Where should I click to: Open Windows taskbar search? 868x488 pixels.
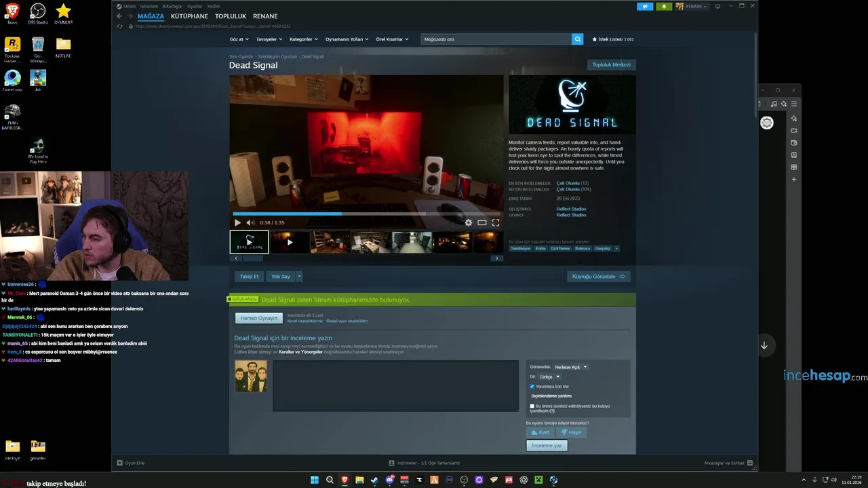point(330,480)
